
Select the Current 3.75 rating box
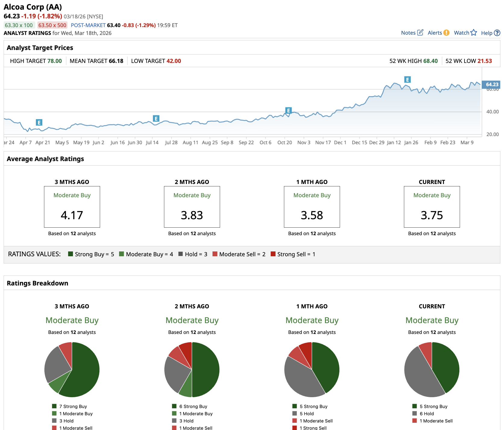432,207
